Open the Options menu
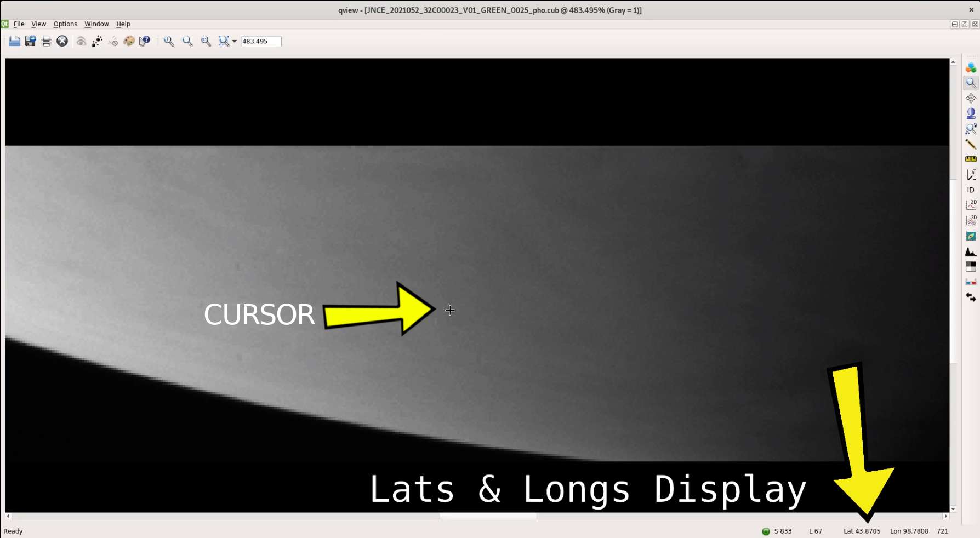This screenshot has width=980, height=538. click(65, 24)
